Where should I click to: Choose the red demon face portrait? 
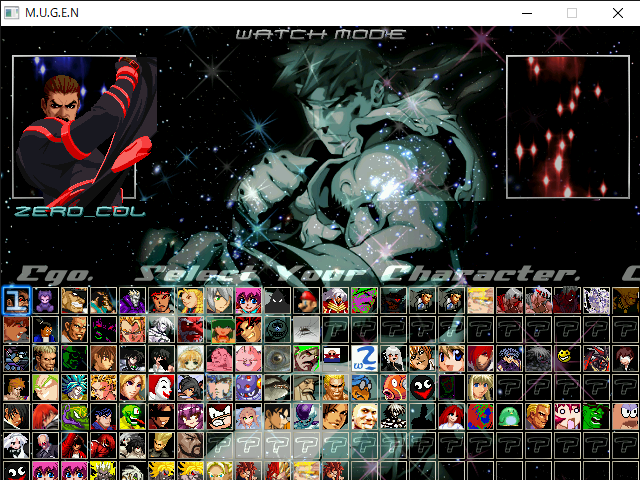coord(190,330)
